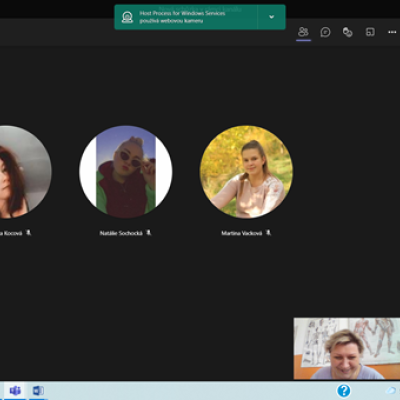Click the muted mic icon beside Natálie Sochocká

click(x=149, y=233)
